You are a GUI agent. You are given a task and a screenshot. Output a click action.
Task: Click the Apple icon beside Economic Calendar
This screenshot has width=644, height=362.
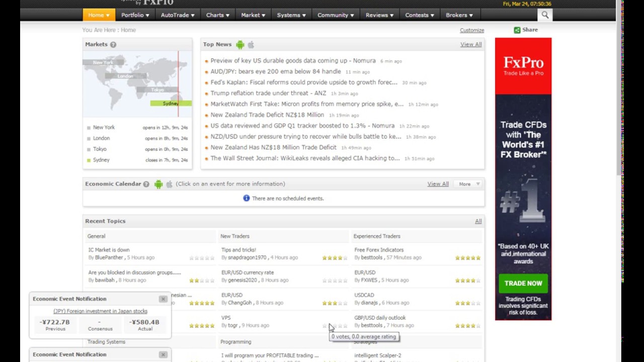pos(169,184)
